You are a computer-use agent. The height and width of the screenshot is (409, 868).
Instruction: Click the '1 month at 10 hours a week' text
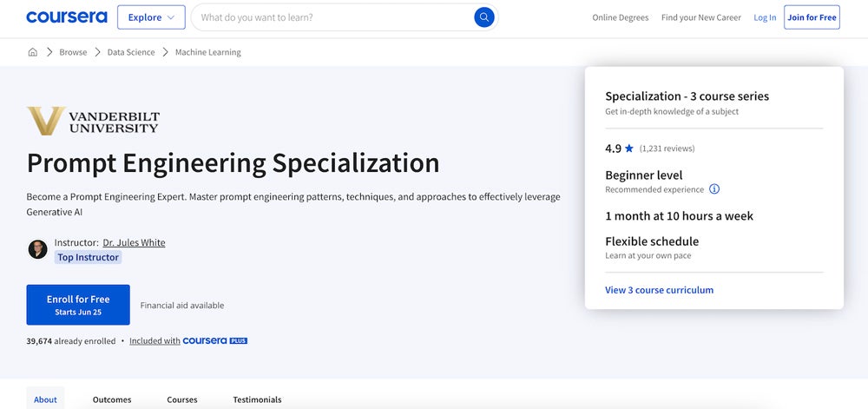(x=680, y=216)
